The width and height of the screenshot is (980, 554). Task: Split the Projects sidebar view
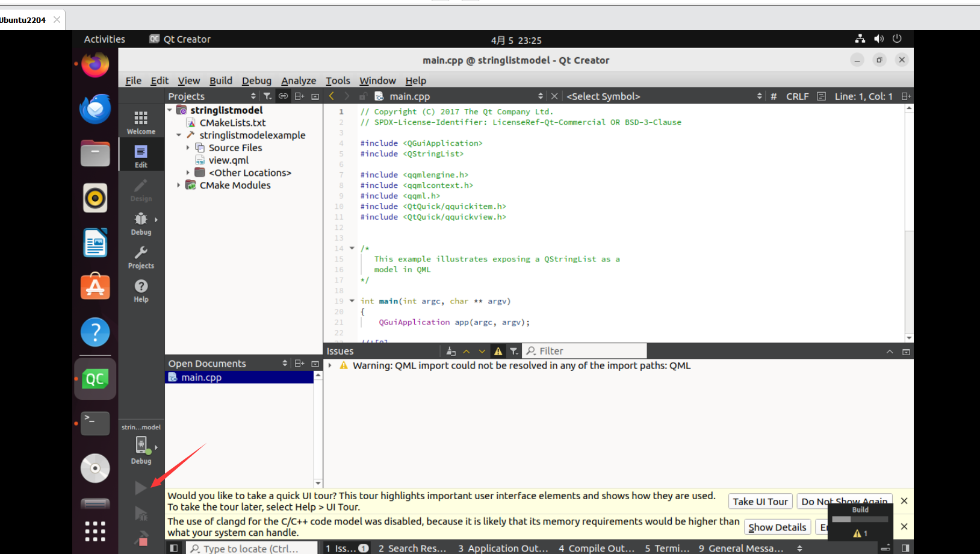pyautogui.click(x=299, y=96)
